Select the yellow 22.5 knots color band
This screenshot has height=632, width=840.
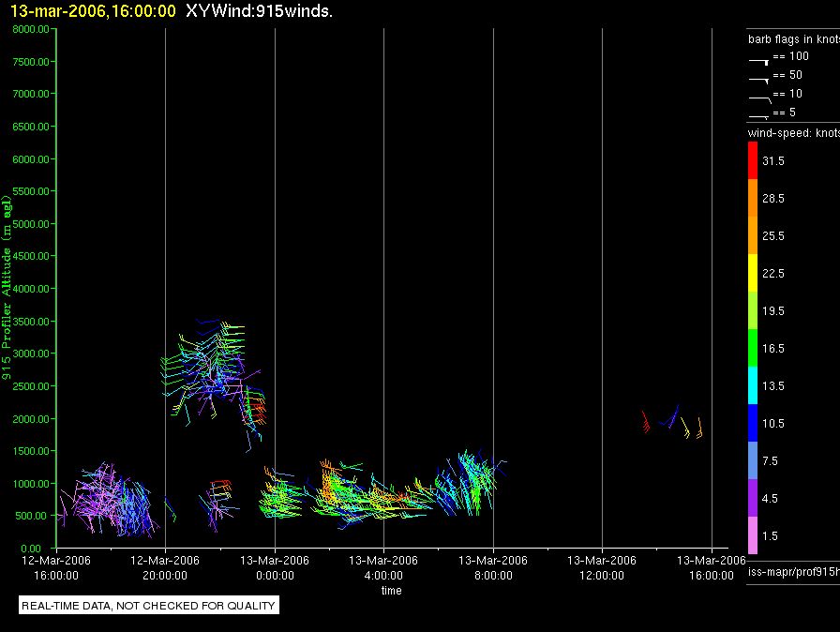[753, 273]
